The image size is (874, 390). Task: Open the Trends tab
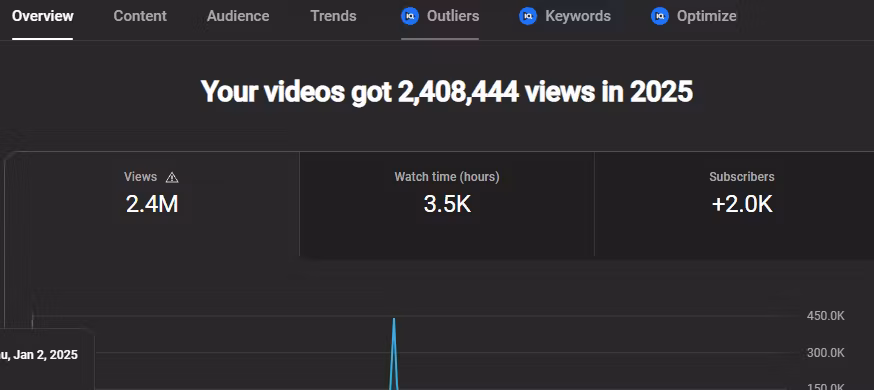point(333,16)
